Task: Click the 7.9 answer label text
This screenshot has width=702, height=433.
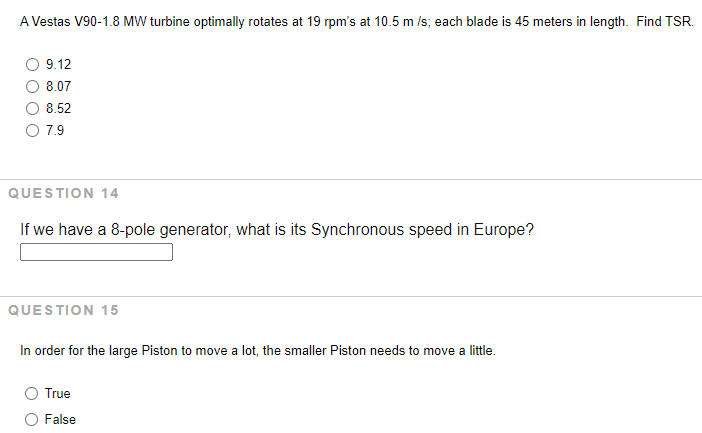Action: [55, 130]
